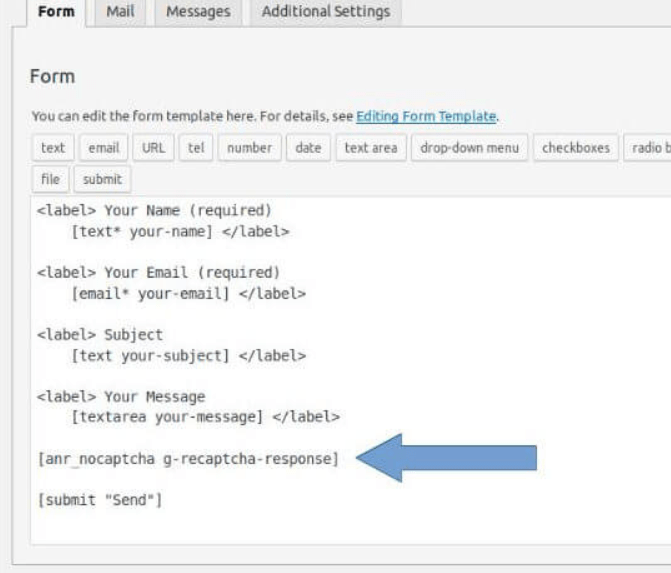671x573 pixels.
Task: Add a radio buttons tag
Action: [647, 148]
